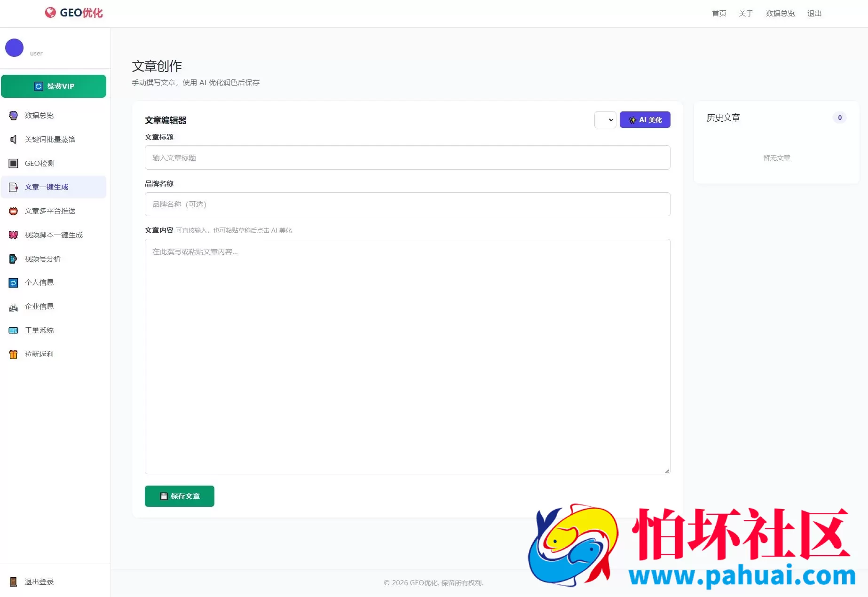
Task: Go to GEO检测 page
Action: 54,164
